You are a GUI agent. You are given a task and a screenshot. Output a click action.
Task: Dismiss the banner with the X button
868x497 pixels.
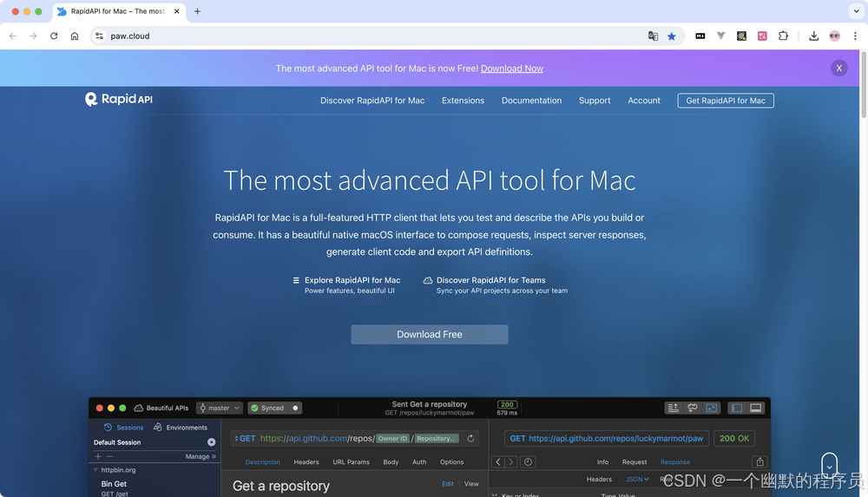point(839,68)
